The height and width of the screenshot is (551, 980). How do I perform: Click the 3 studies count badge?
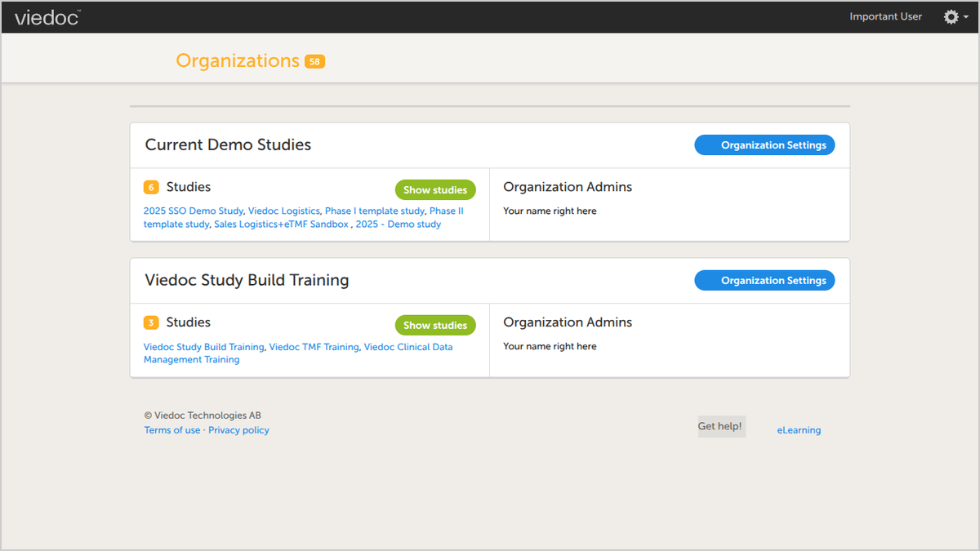[x=151, y=322]
